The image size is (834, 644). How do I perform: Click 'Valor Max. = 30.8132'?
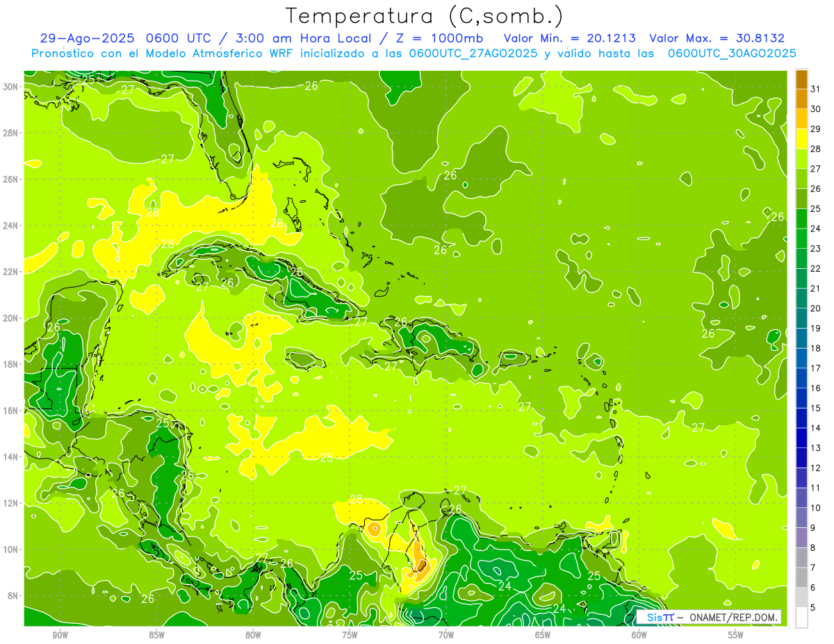pos(717,39)
